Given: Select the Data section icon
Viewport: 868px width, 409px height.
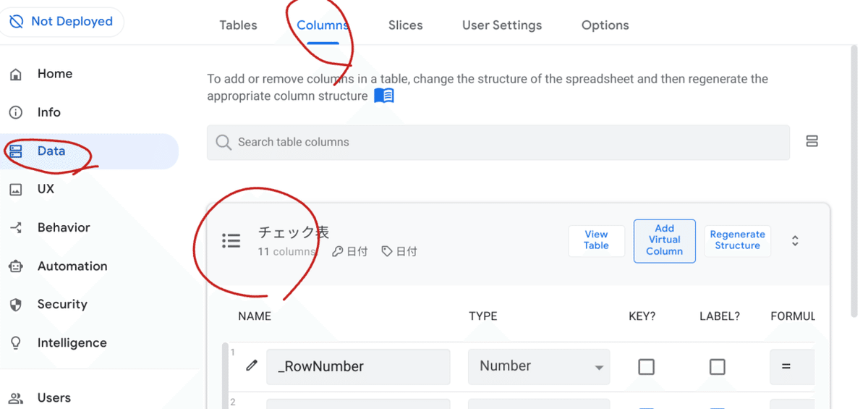Looking at the screenshot, I should click(16, 151).
